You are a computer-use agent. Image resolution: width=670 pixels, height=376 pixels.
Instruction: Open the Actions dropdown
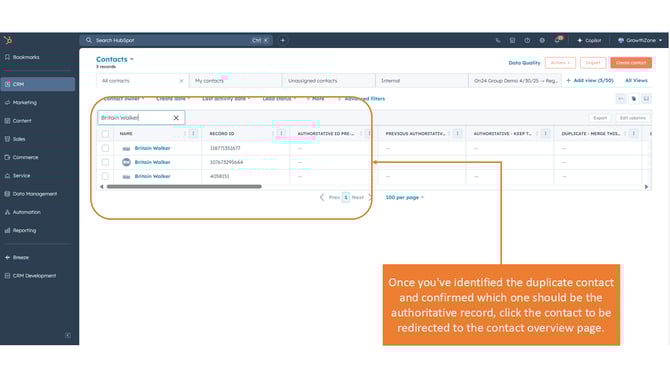(x=560, y=63)
